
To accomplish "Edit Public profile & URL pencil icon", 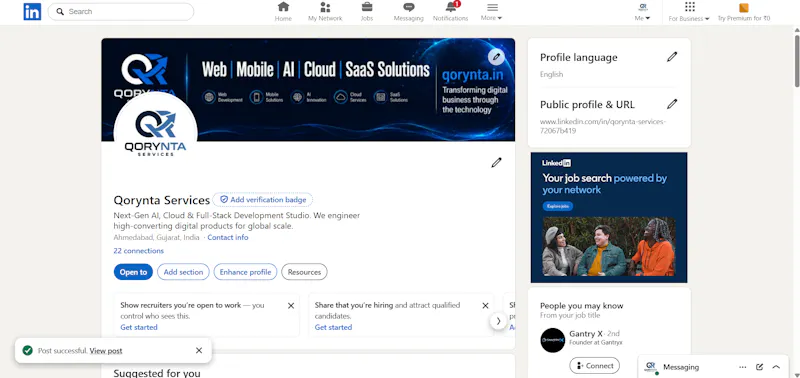I will 672,104.
